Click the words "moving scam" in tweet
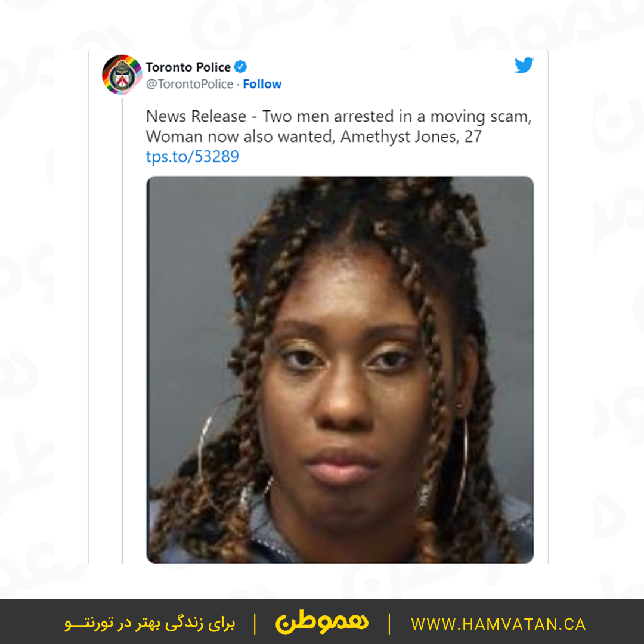Viewport: 644px width, 644px height. (x=480, y=117)
